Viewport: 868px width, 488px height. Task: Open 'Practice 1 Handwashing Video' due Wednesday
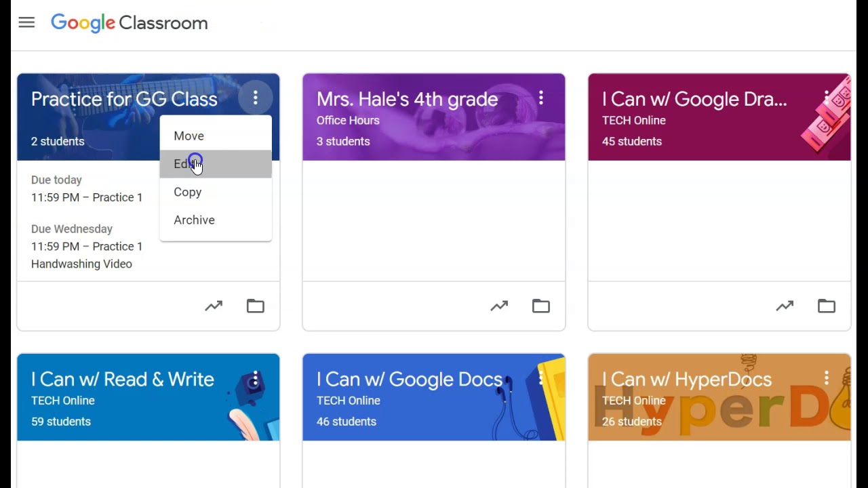87,256
